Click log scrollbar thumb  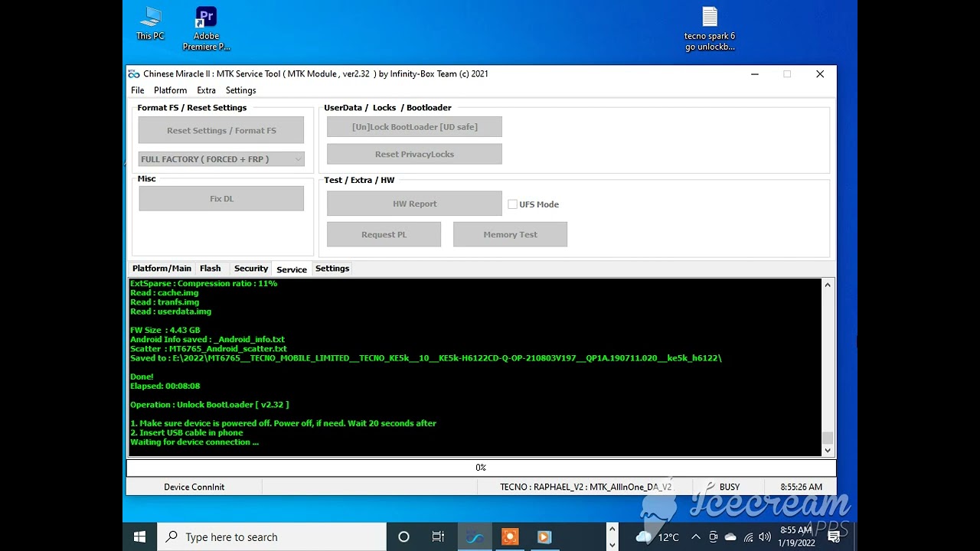827,438
